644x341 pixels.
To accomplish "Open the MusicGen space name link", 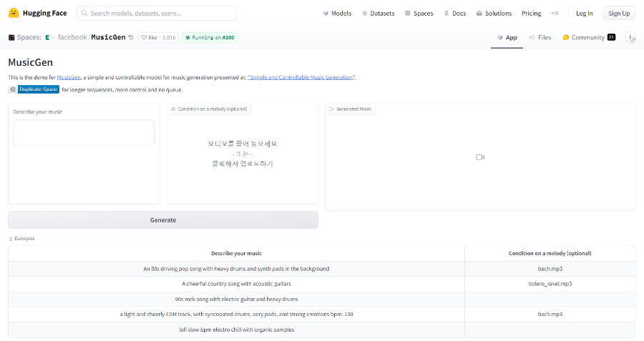I will click(108, 37).
